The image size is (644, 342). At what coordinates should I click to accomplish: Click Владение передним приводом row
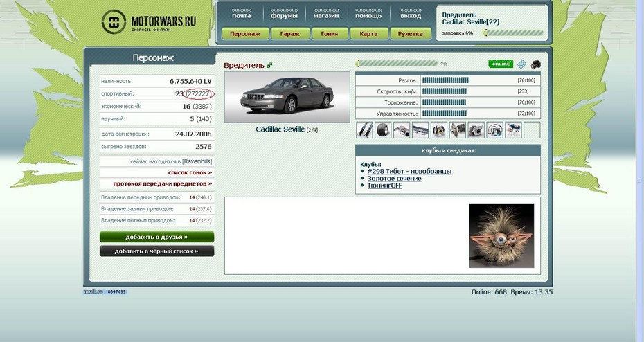tap(156, 197)
